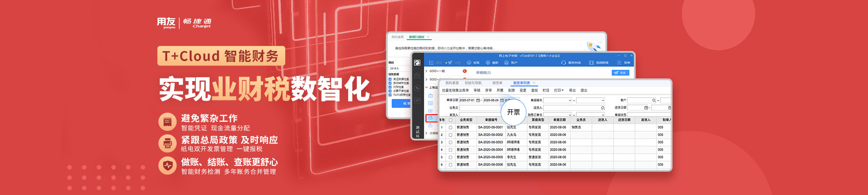The height and width of the screenshot is (195, 868).
Task: Click 批量生销售出库单 in toolbar
Action: (x=455, y=90)
